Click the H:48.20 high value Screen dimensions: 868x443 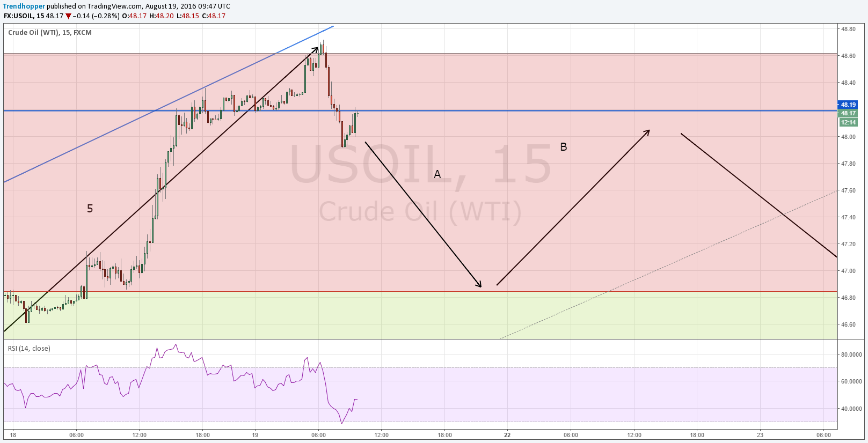tap(162, 16)
